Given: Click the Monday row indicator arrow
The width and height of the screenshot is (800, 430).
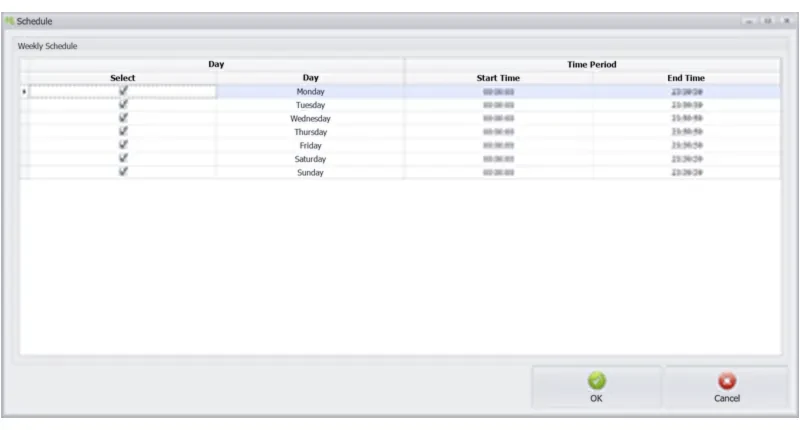Looking at the screenshot, I should click(x=24, y=92).
